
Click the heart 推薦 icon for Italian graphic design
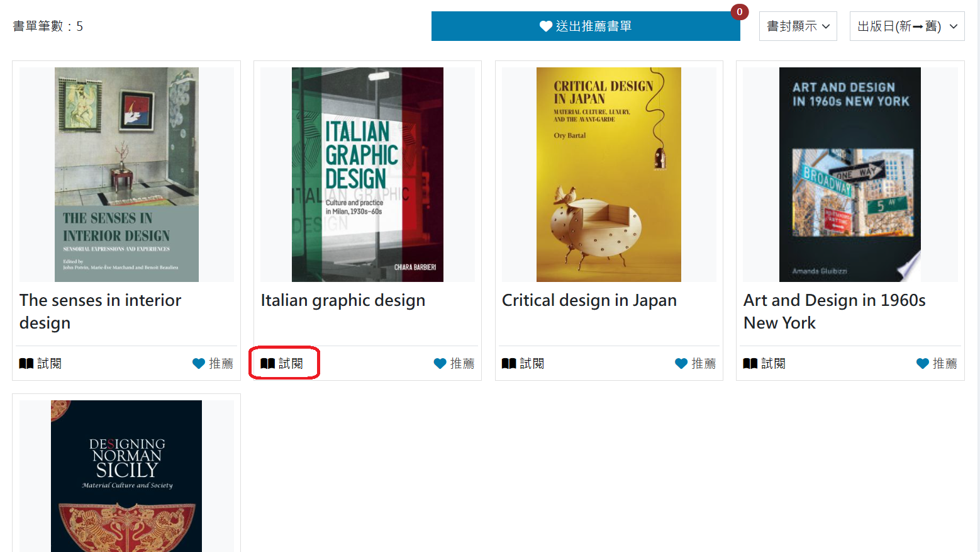tap(440, 364)
